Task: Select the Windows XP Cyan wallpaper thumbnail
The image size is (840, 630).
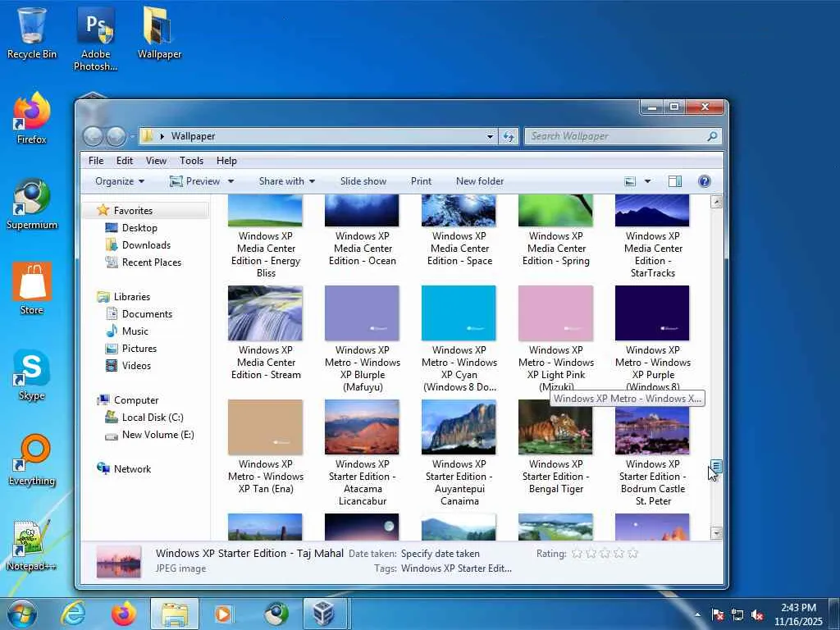Action: [459, 313]
